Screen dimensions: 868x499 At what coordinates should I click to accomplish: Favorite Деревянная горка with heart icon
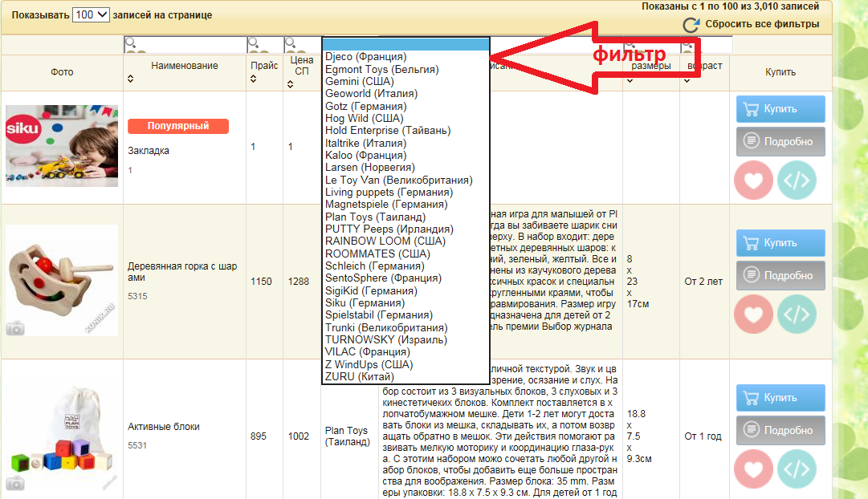tap(753, 314)
